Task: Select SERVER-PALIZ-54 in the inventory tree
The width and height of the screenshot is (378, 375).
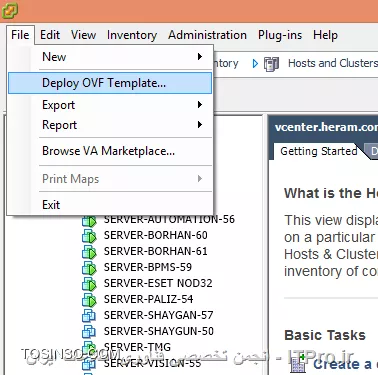Action: (148, 299)
